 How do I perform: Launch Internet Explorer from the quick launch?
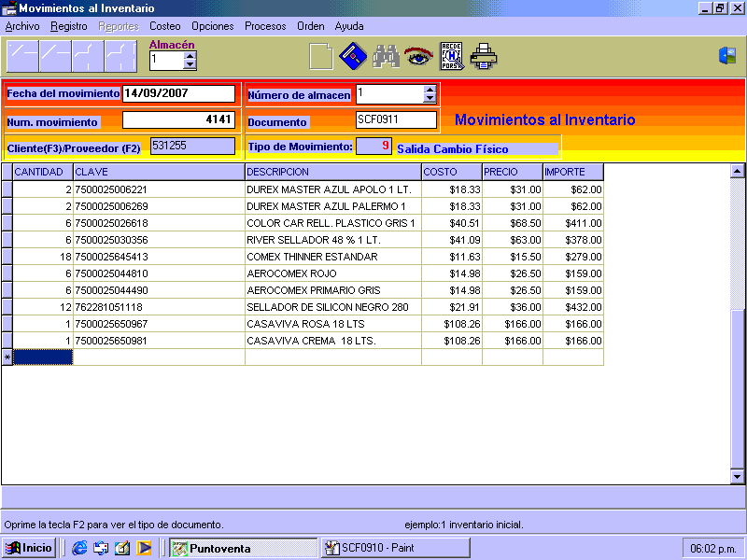click(79, 548)
